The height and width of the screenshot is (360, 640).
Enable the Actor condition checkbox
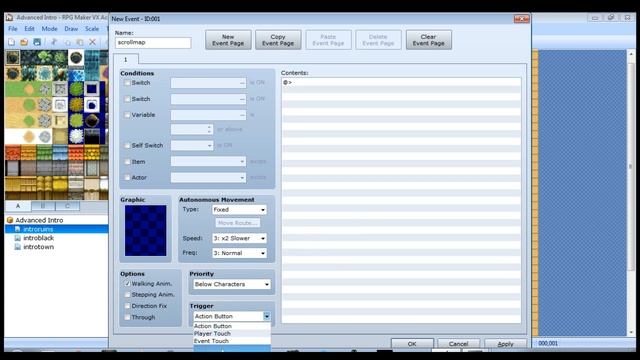[127, 178]
